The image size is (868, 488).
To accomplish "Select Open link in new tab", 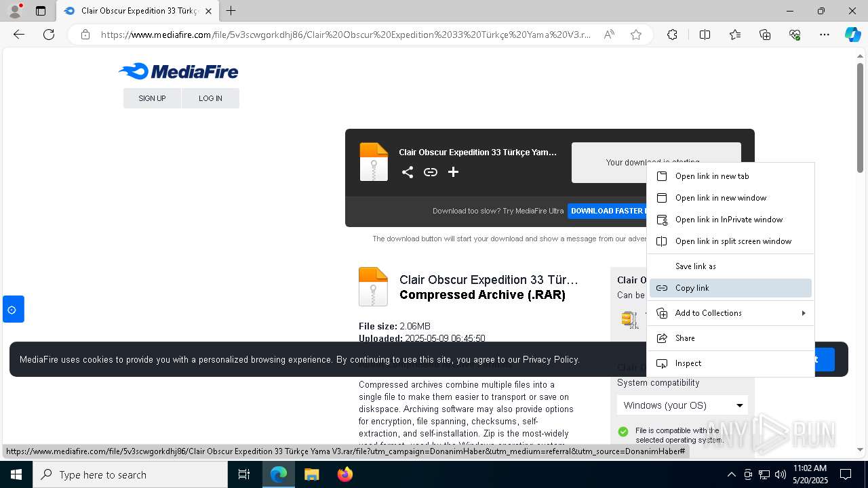I will [x=730, y=176].
